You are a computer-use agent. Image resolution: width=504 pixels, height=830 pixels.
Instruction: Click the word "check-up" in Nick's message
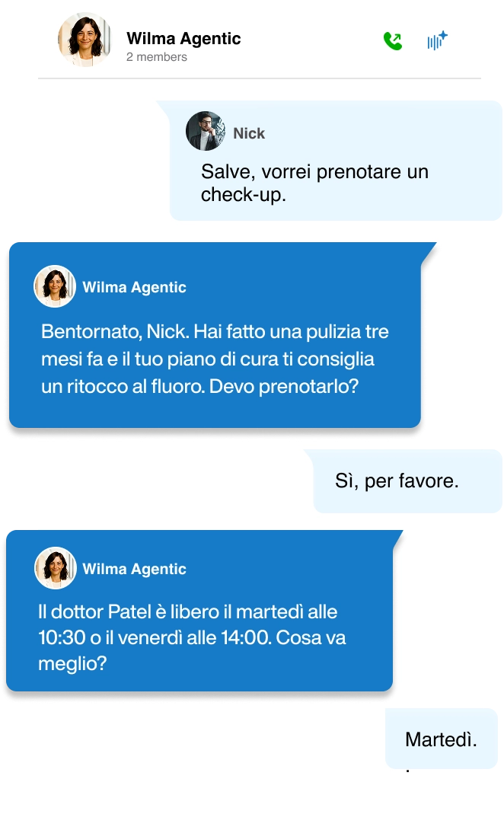click(x=241, y=196)
